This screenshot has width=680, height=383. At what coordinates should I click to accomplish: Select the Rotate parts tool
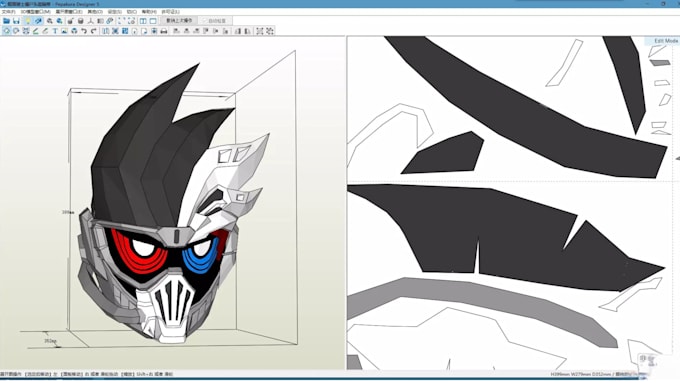click(16, 31)
